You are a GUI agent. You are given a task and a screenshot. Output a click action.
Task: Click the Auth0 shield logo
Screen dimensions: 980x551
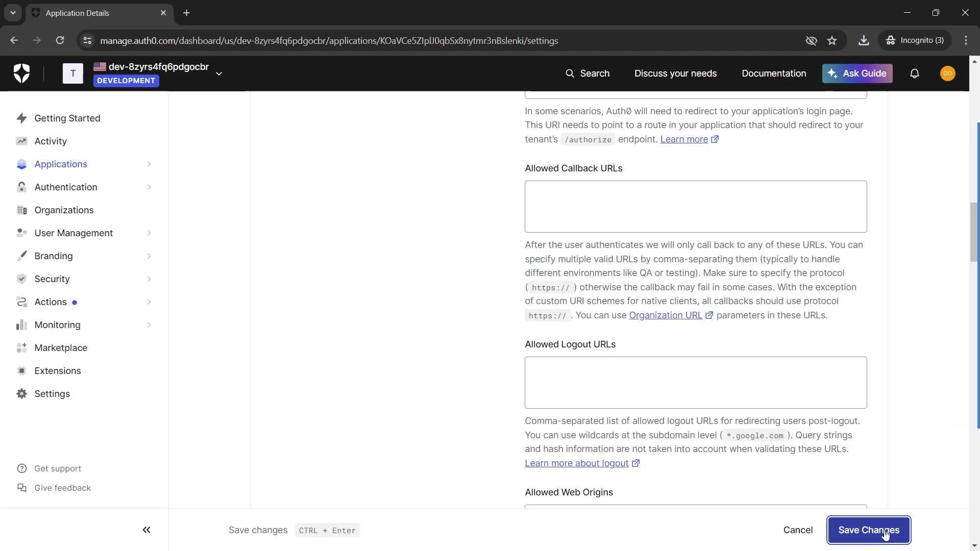click(21, 73)
